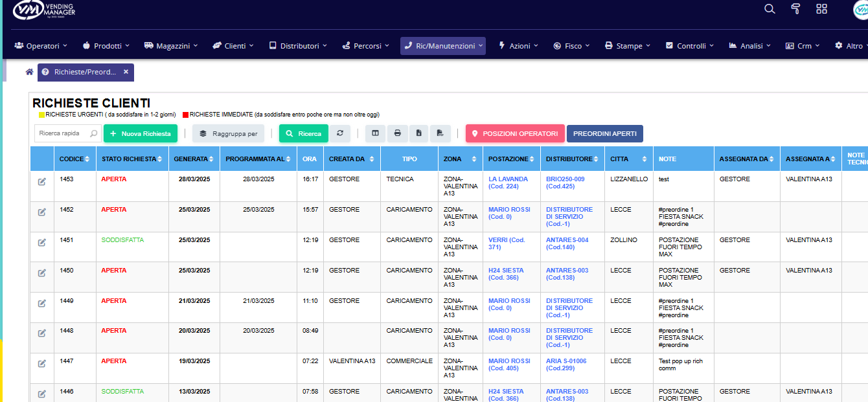Sort by CODICE column header
The image size is (868, 402).
click(x=75, y=159)
